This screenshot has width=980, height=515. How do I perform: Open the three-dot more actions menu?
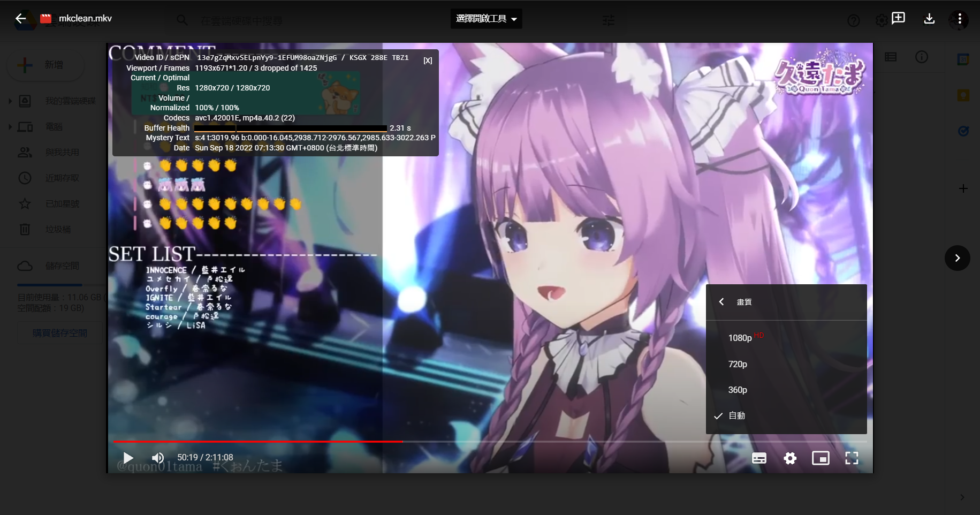(x=960, y=19)
